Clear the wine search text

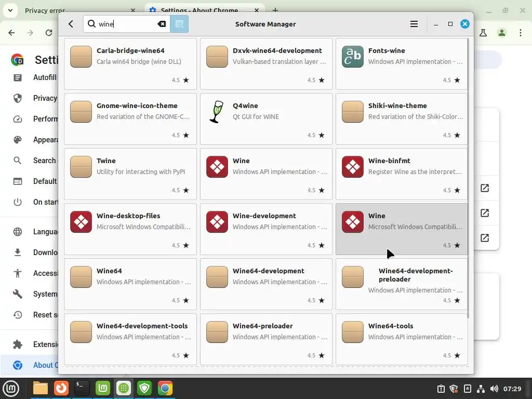click(162, 24)
